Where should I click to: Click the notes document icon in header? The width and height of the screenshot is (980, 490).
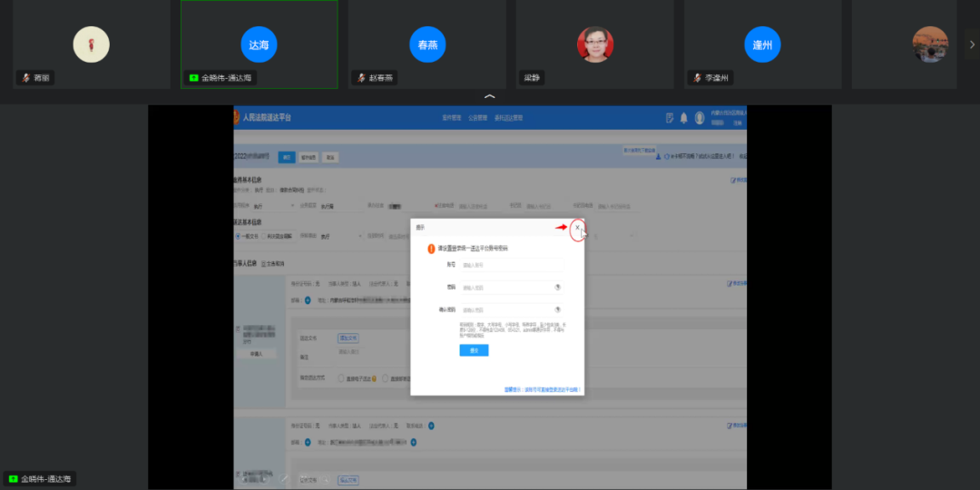click(670, 117)
